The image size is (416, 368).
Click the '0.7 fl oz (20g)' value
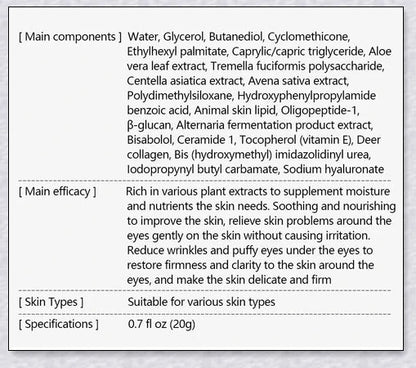coord(161,324)
